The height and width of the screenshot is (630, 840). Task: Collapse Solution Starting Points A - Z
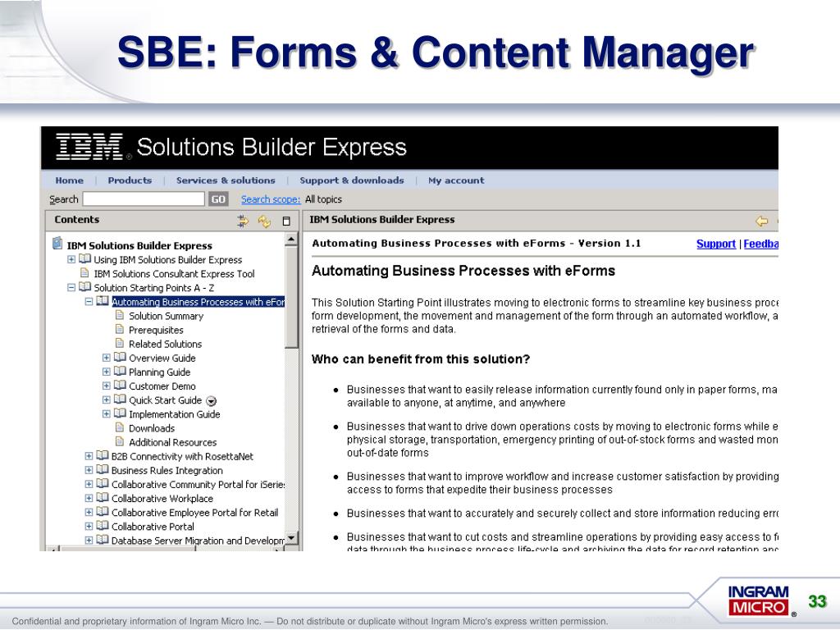coord(71,287)
